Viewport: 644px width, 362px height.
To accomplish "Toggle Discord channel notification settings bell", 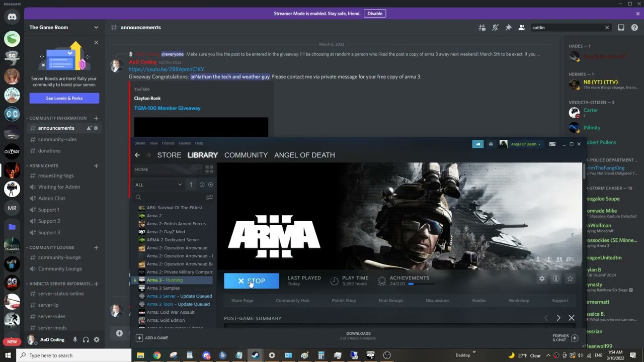I will pyautogui.click(x=495, y=28).
